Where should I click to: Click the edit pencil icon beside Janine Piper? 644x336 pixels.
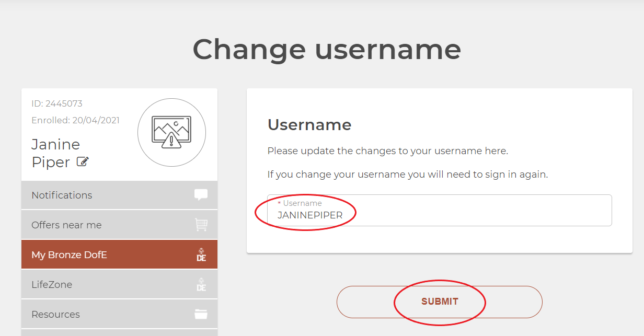(x=83, y=161)
